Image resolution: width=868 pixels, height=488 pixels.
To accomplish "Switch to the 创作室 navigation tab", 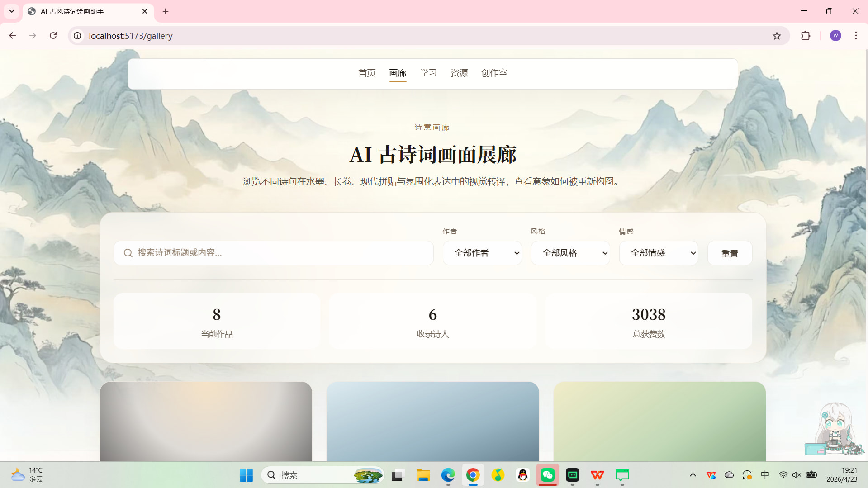I will tap(494, 73).
